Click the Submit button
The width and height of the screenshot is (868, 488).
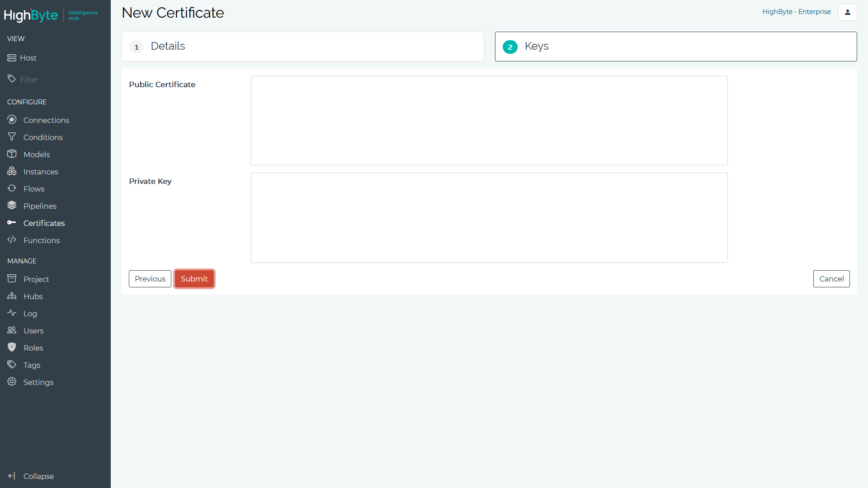point(194,279)
